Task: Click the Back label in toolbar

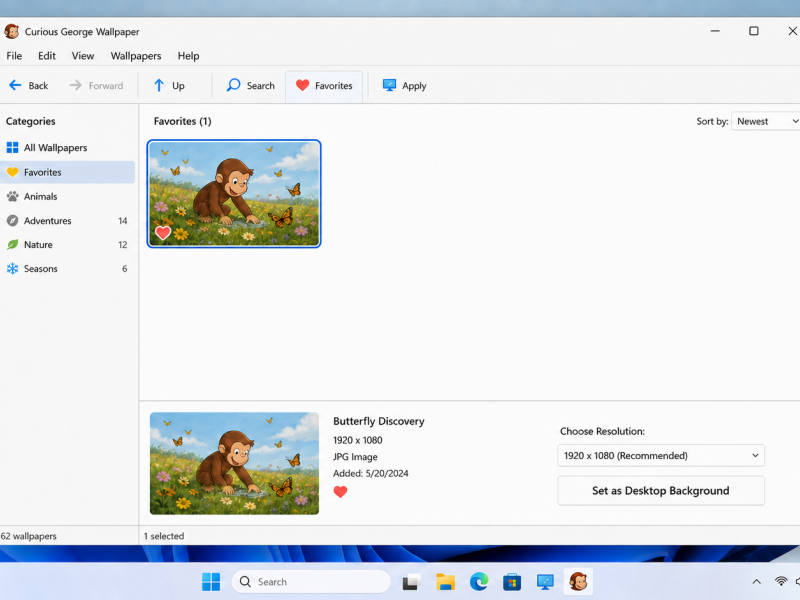Action: tap(38, 86)
